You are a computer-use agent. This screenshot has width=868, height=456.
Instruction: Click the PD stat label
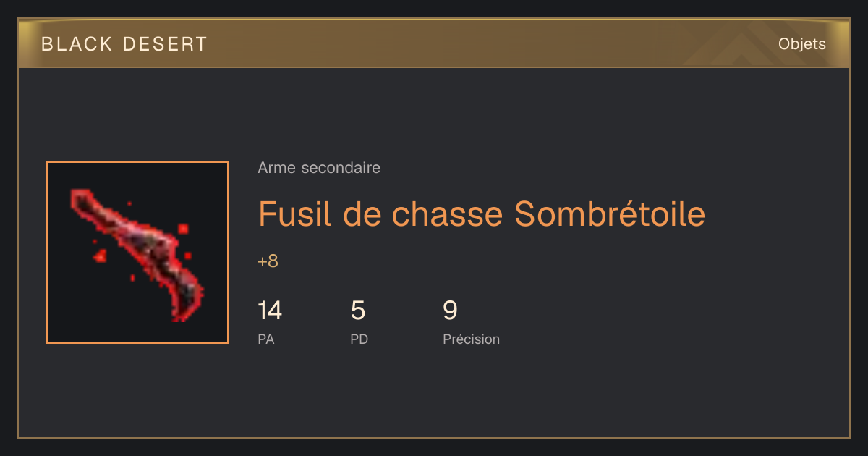tap(359, 339)
